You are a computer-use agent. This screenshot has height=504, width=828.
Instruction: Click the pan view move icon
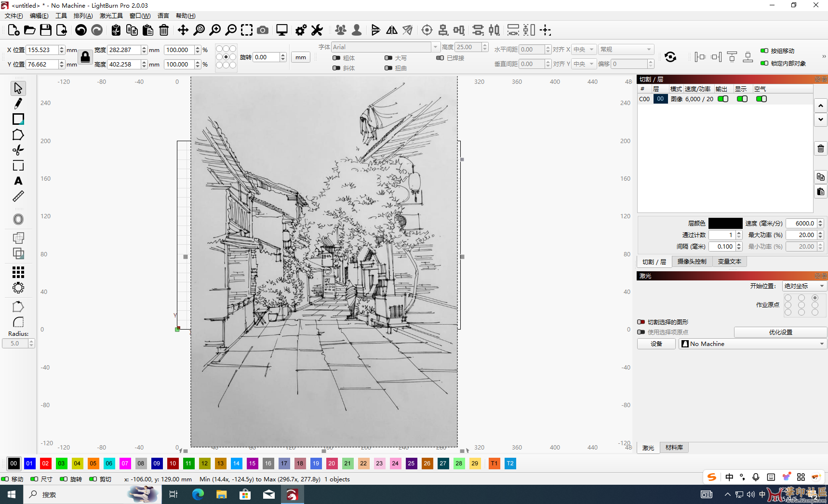click(183, 30)
